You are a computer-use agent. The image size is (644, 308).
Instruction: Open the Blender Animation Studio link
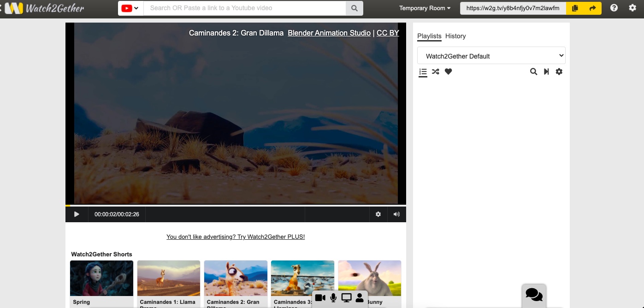(329, 33)
